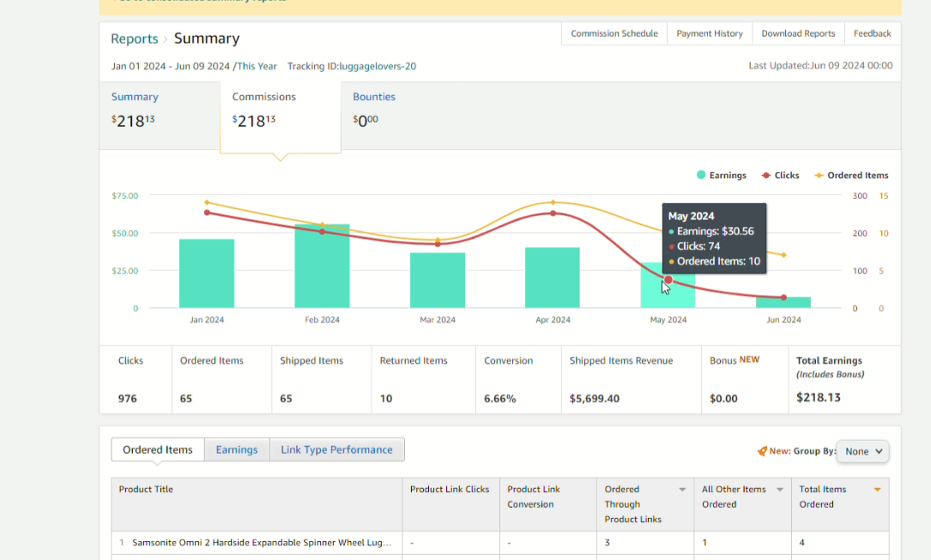Toggle Earnings series in the chart legend

[722, 175]
